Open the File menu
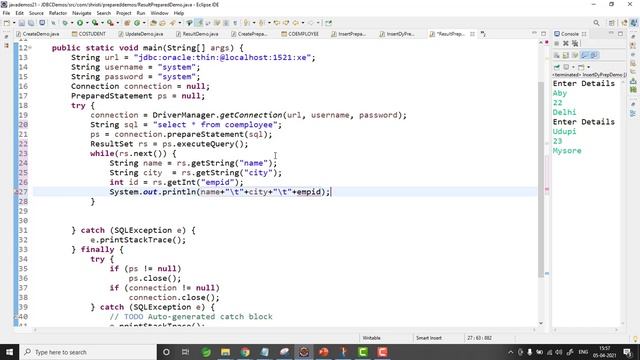 (x=6, y=13)
